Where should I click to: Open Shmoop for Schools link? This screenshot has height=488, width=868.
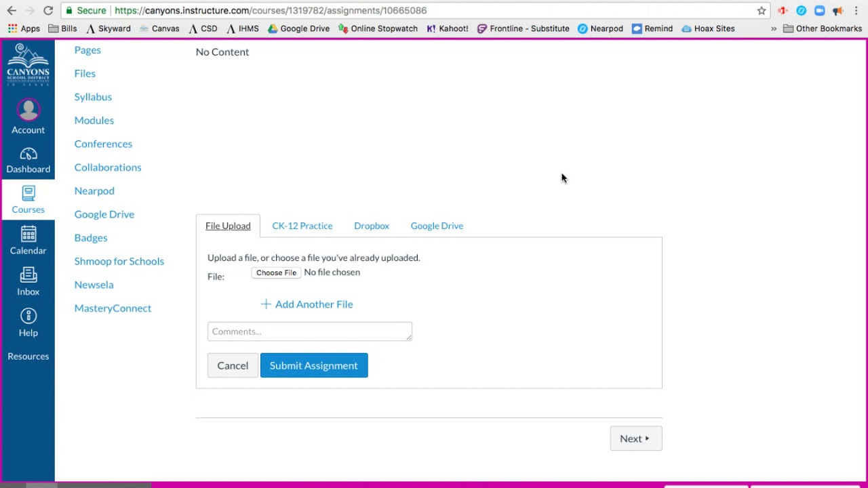click(119, 261)
